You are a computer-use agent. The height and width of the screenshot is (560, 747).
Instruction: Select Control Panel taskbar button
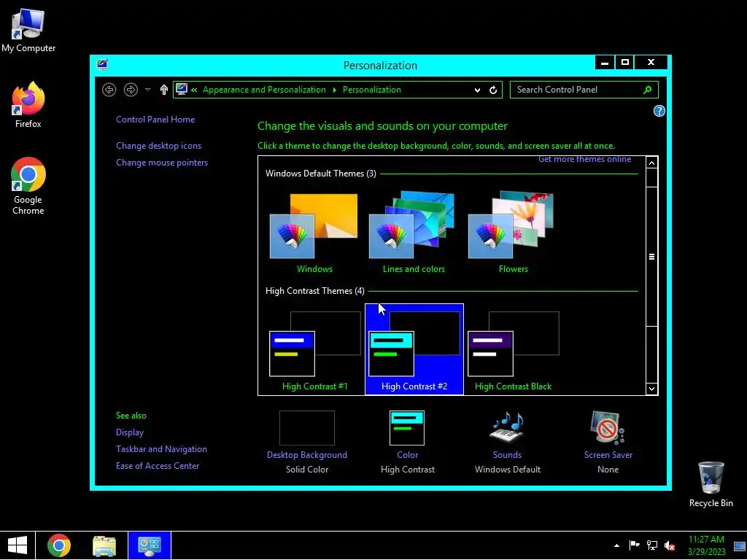point(149,545)
